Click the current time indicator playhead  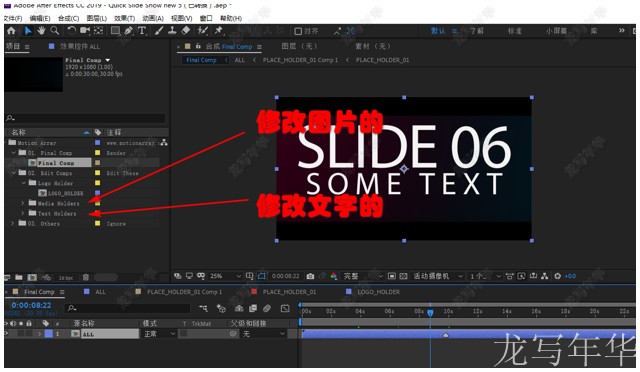pos(430,312)
